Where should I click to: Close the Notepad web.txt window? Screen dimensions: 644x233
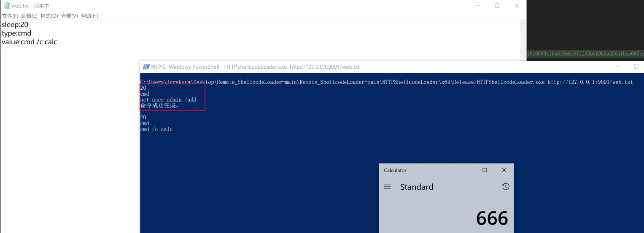(516, 6)
